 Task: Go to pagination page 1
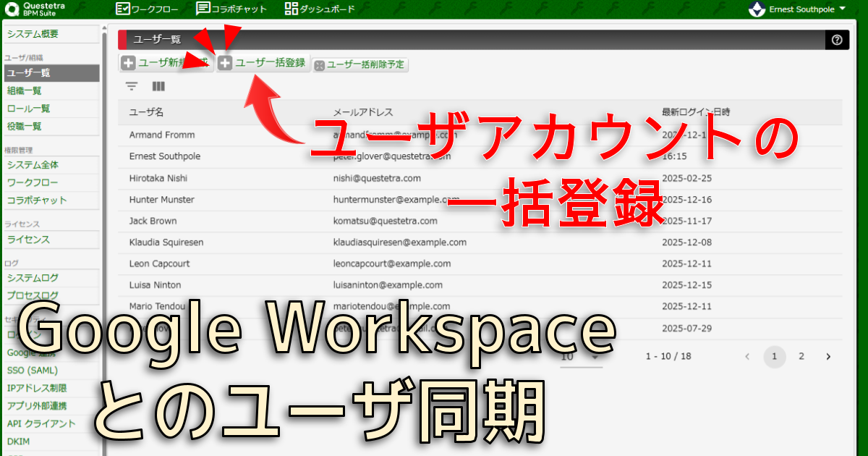click(775, 356)
